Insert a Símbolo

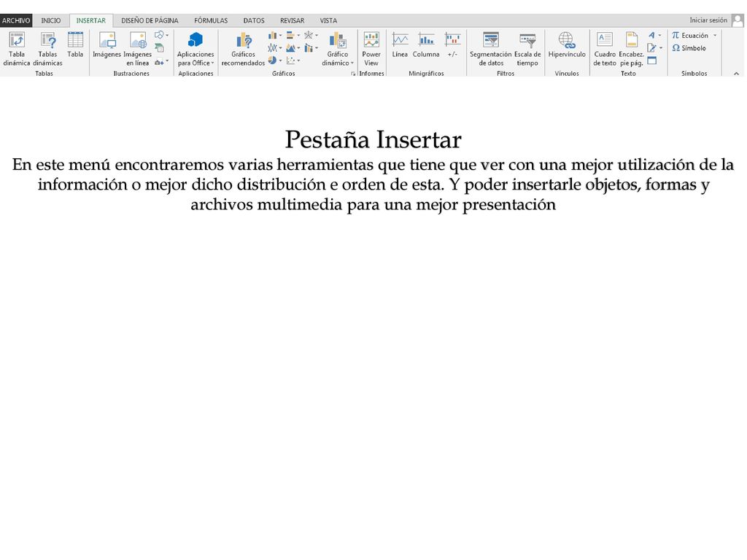click(689, 48)
